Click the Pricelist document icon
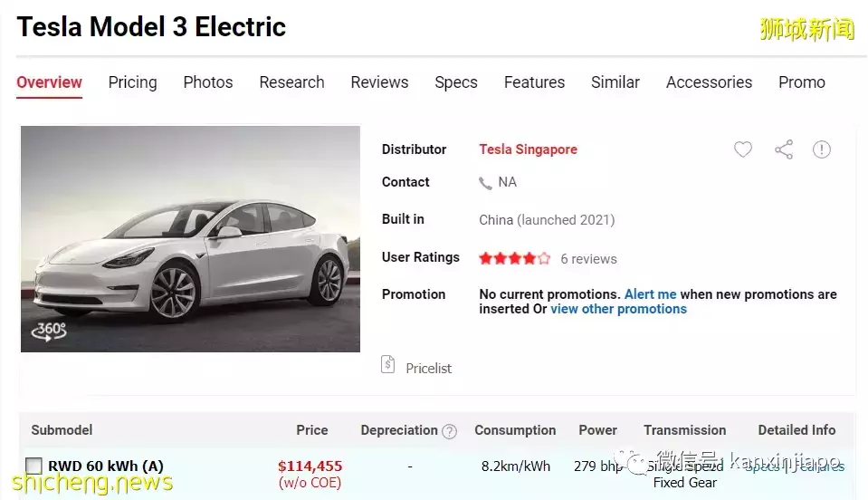This screenshot has height=500, width=868. [388, 365]
